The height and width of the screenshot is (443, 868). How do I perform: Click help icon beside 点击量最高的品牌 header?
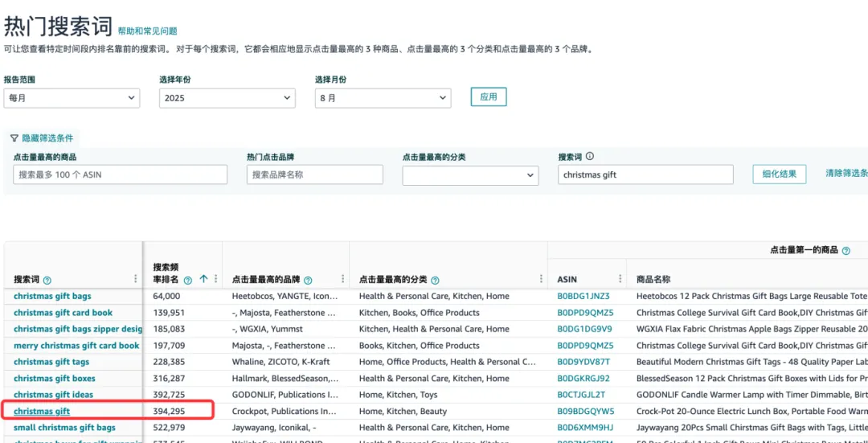coord(308,281)
